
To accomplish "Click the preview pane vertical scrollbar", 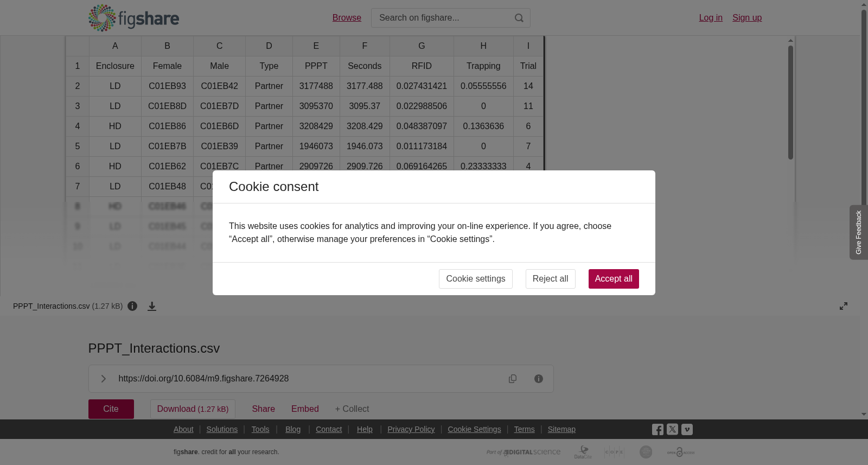I will [791, 103].
